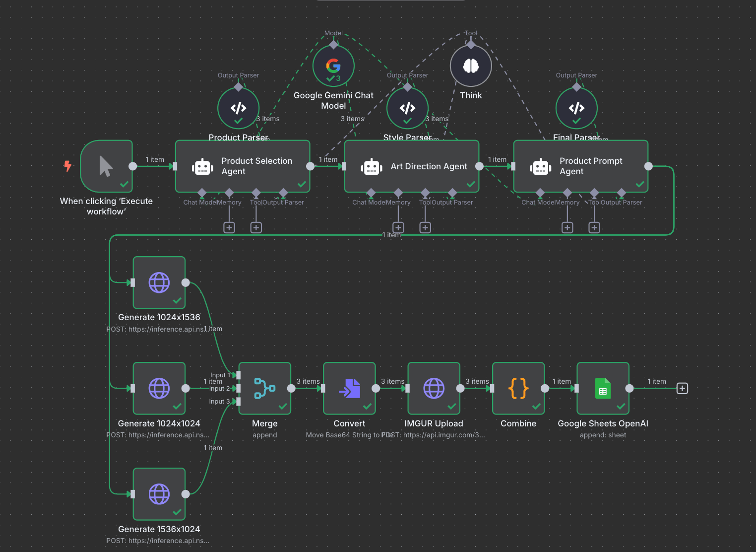Open the Google Gemini Chat Model node
Viewport: 756px width, 552px height.
(333, 66)
